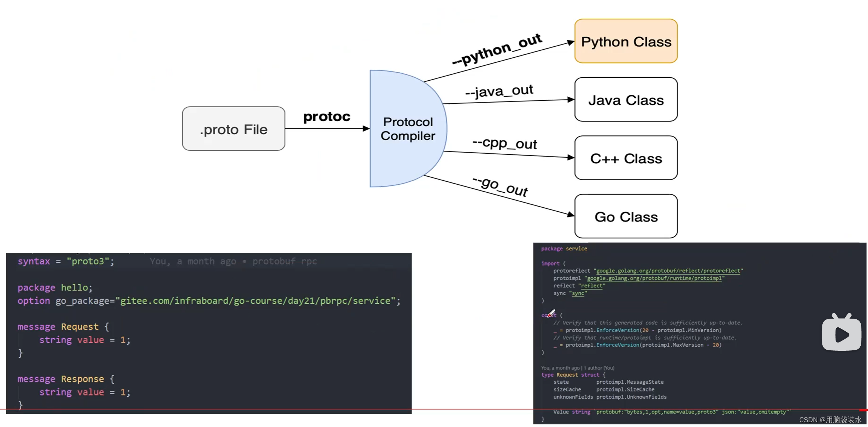Click the 'type Request struct' line
The height and width of the screenshot is (427, 868).
[573, 375]
